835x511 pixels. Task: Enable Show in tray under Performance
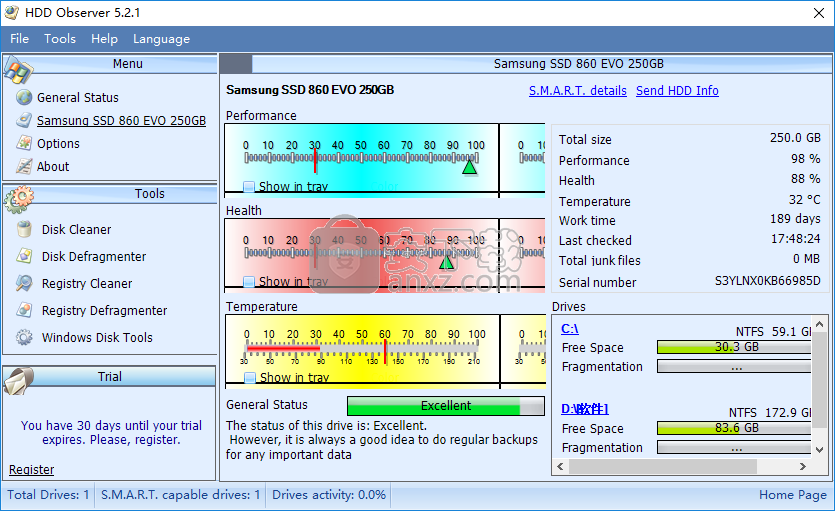coord(249,187)
